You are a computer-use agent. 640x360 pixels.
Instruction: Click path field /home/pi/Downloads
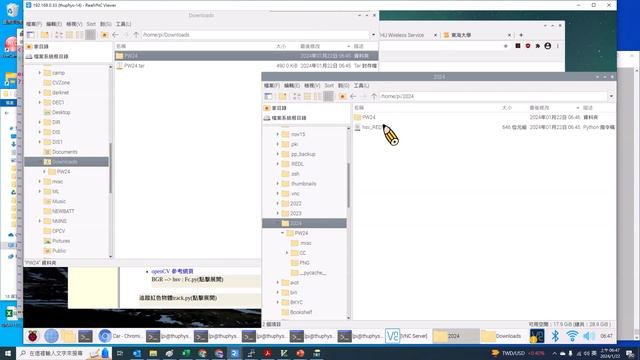coord(256,35)
